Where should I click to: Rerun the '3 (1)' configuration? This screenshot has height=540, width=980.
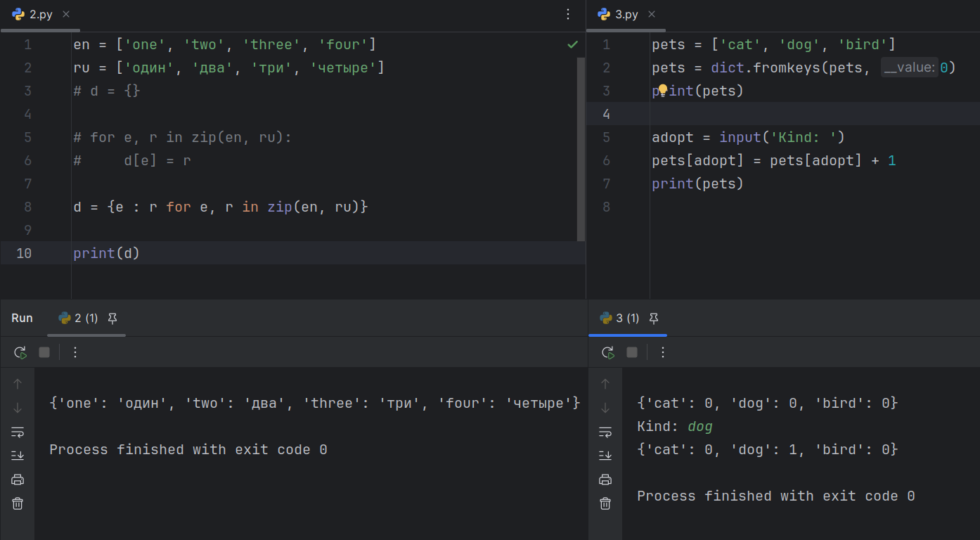[x=607, y=352]
